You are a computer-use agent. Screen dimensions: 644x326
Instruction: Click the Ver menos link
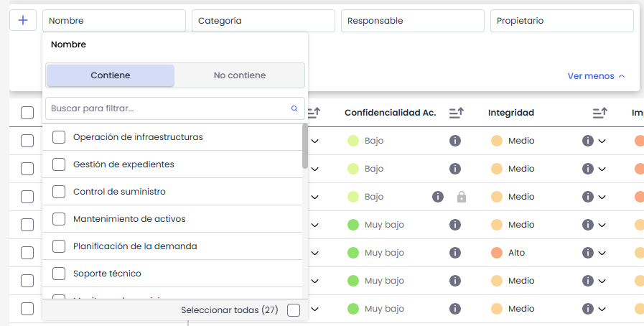pyautogui.click(x=596, y=76)
